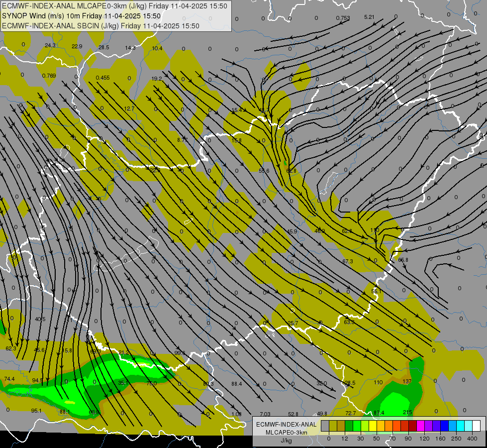Click the map value 215
Screen dimensions: 487x448
[407, 412]
